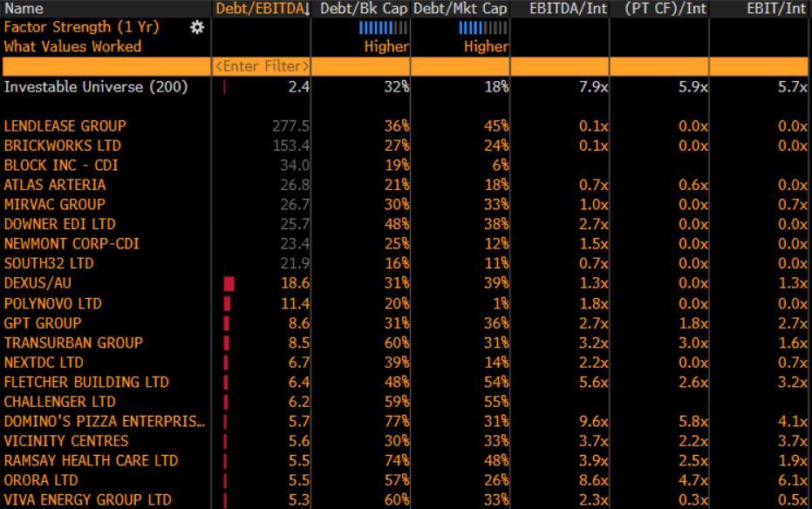Open LENDLEASE GROUP
This screenshot has width=812, height=509.
coord(65,126)
